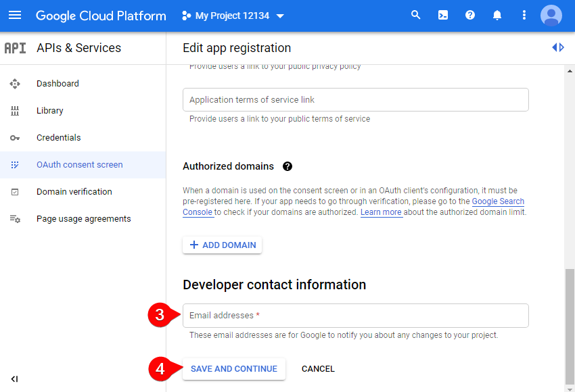
Task: Click the ADD DOMAIN button
Action: click(x=222, y=245)
